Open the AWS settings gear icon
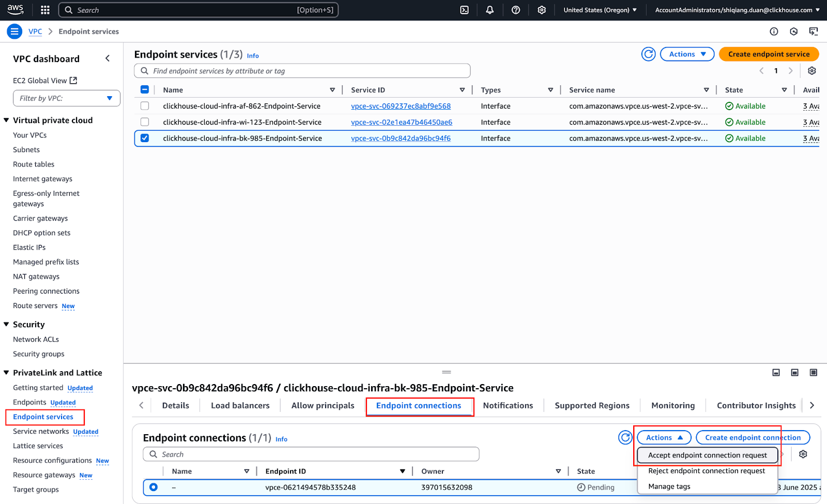This screenshot has height=504, width=827. [541, 10]
